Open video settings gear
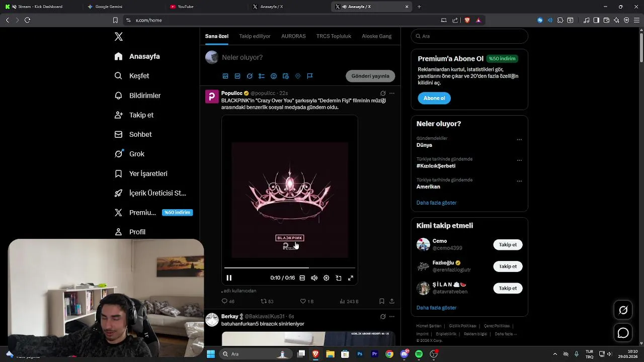644x362 pixels. click(326, 278)
